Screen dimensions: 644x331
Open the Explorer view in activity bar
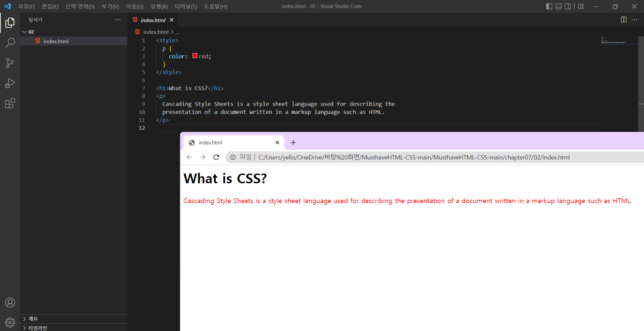[x=10, y=23]
